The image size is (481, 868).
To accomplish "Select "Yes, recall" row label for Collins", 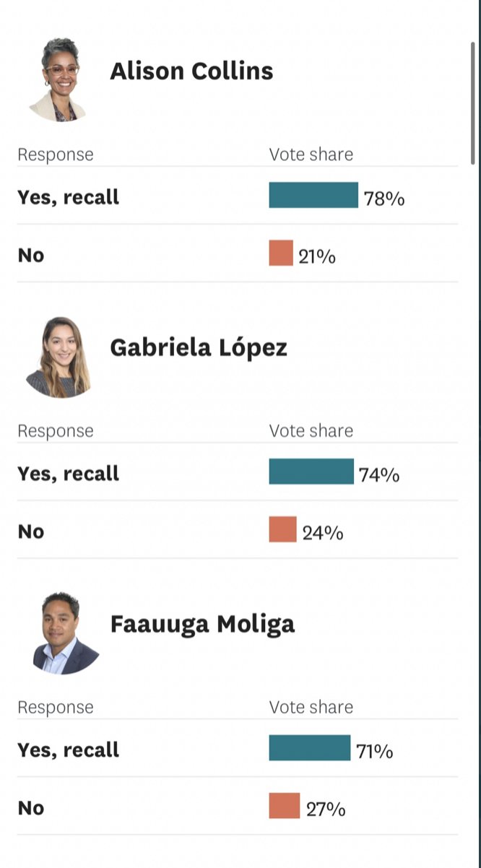I will 69,197.
